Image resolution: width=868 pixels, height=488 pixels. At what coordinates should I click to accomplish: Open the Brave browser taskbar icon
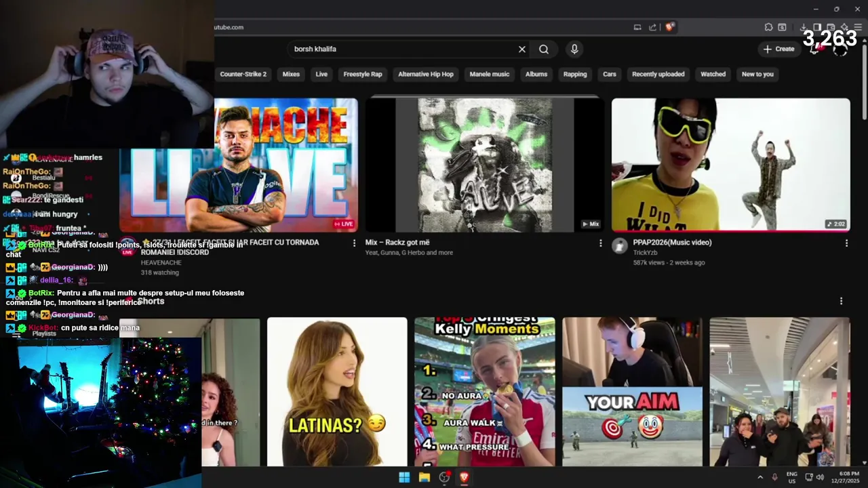tap(465, 477)
